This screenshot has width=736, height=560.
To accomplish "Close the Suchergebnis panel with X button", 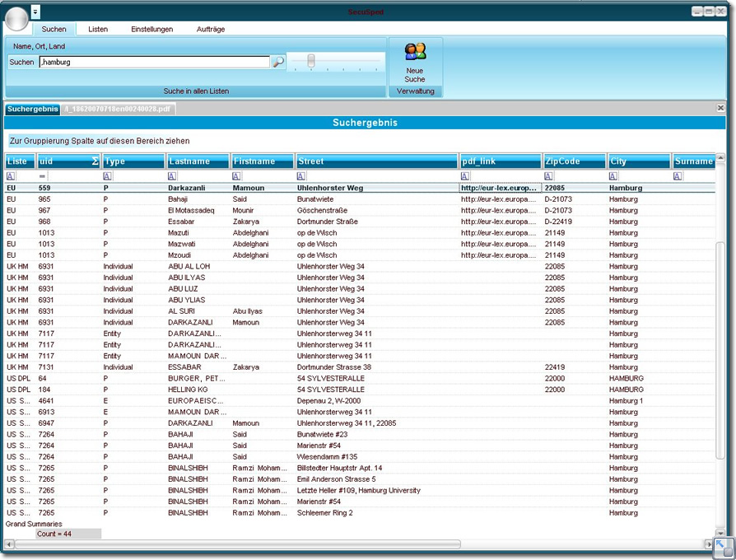I will tap(720, 108).
